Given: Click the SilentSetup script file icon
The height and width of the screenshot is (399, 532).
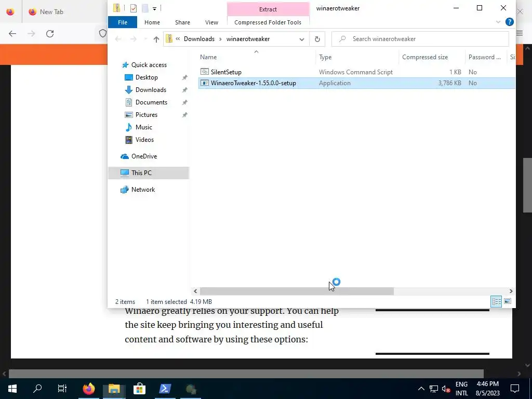Looking at the screenshot, I should click(x=204, y=72).
